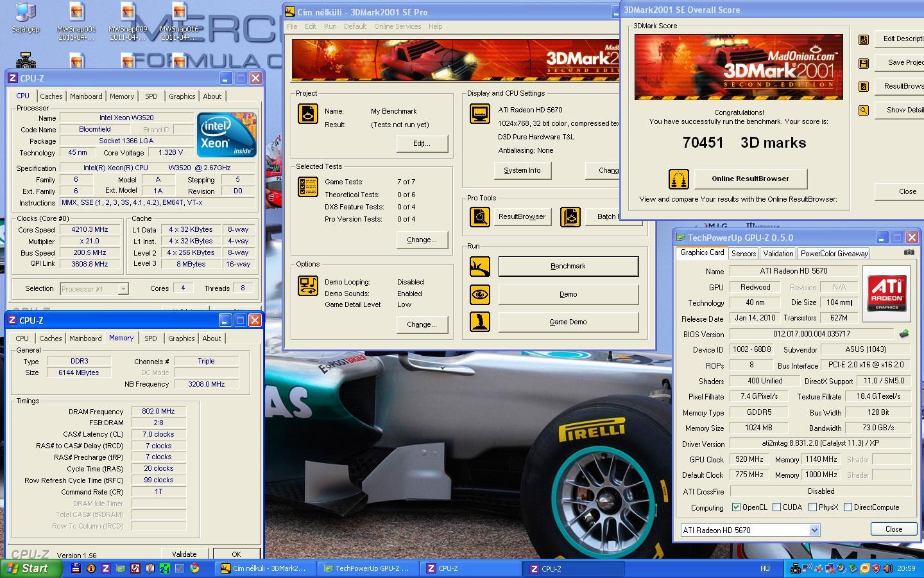
Task: Open the Default menu in 3DMark2001
Action: (355, 26)
